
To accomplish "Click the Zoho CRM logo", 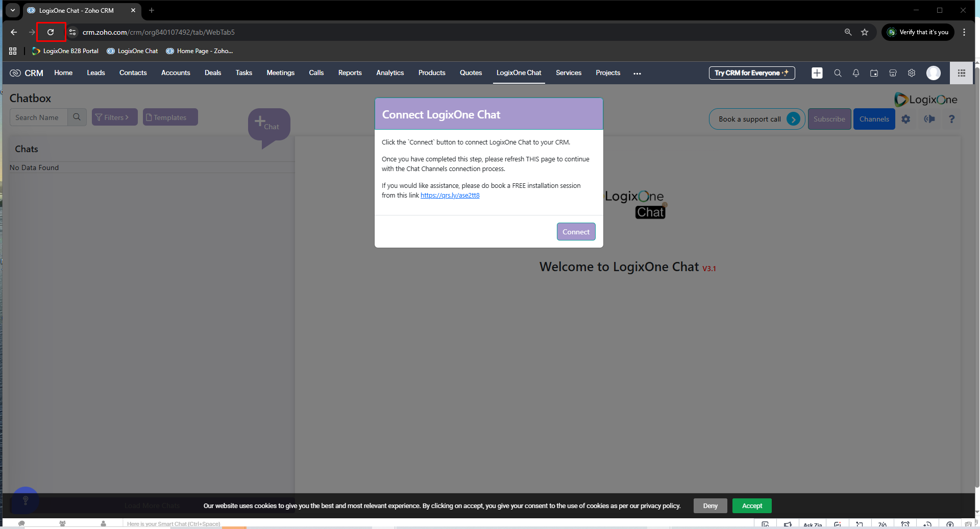I will click(x=27, y=73).
